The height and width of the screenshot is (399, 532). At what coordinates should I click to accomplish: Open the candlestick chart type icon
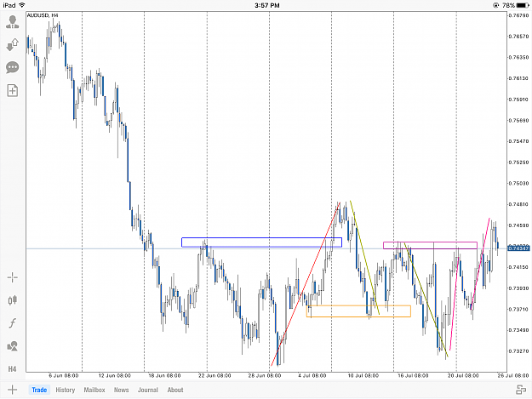pyautogui.click(x=13, y=300)
